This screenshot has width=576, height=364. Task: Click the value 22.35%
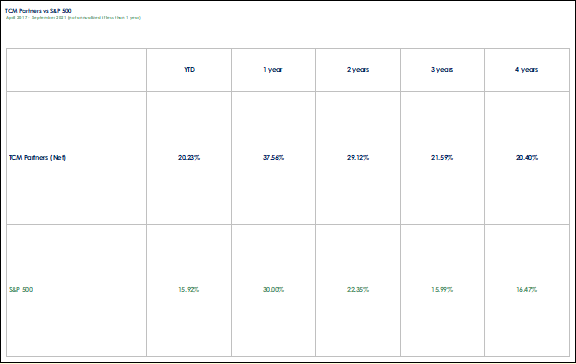[358, 289]
